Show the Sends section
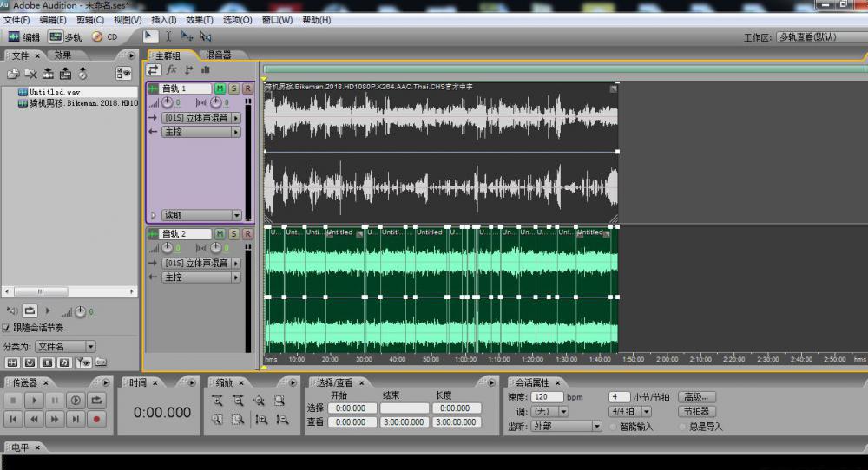This screenshot has height=470, width=868. click(x=188, y=69)
